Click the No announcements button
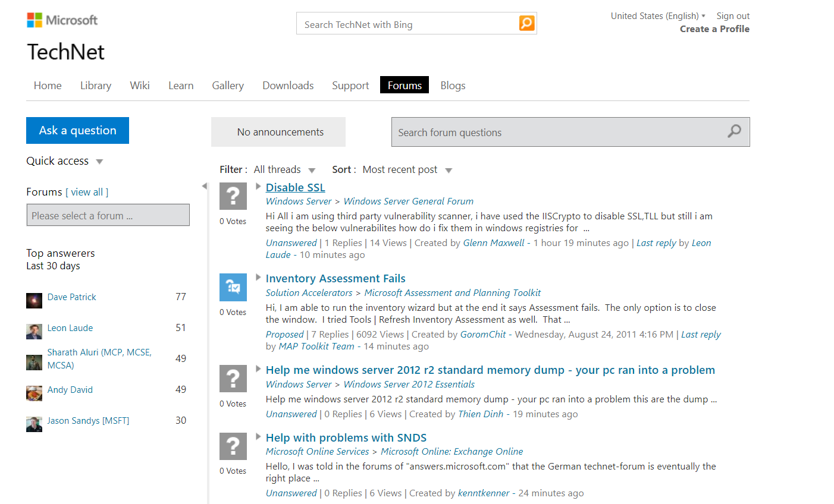The width and height of the screenshot is (834, 504). 278,132
